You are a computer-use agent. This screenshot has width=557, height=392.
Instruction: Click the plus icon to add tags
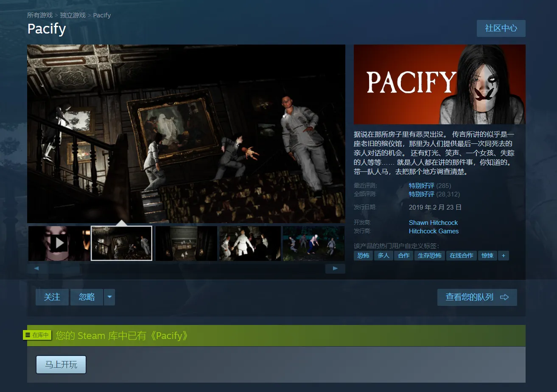coord(503,255)
